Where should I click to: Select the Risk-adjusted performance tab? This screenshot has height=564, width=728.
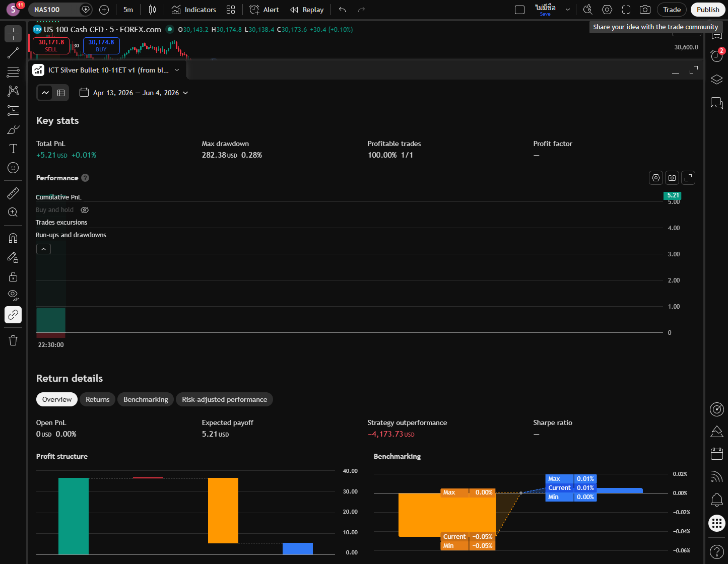pos(225,399)
